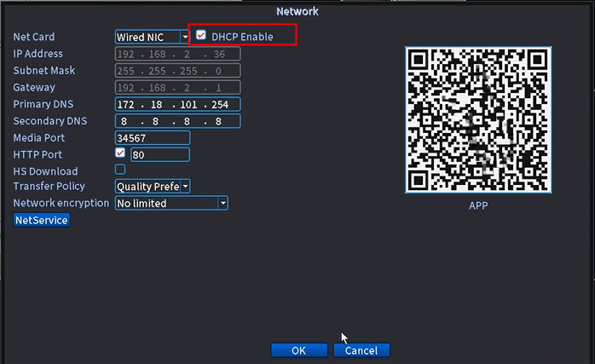Open the Network encryption dropdown

coord(171,204)
